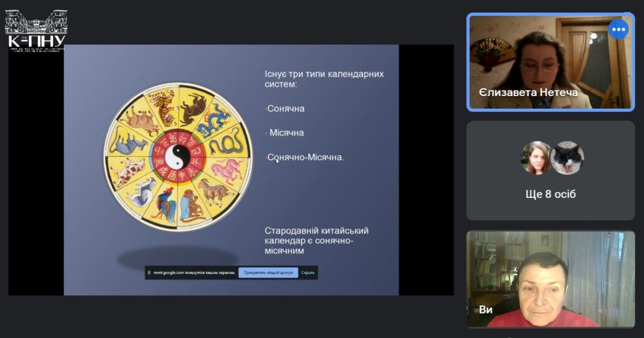Click the girl's avatar in the participants tile
Viewport: 644px width, 338px height.
click(x=536, y=158)
